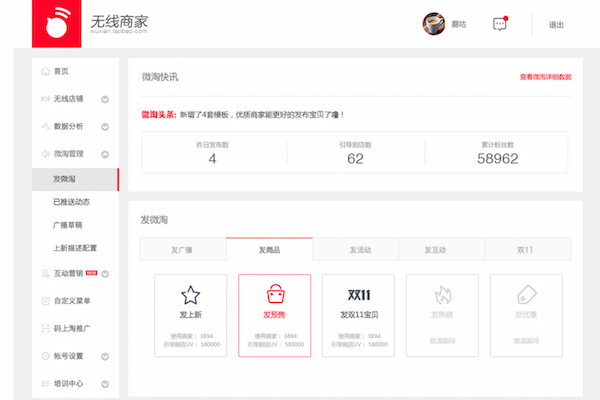
Task: Open the user avatar coffee cup picture
Action: [x=434, y=24]
